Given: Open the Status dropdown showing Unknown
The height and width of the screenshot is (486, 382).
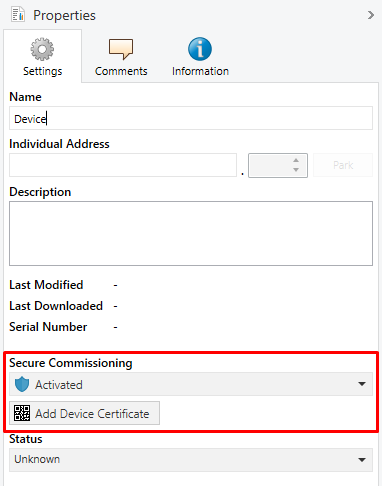Looking at the screenshot, I should (191, 460).
